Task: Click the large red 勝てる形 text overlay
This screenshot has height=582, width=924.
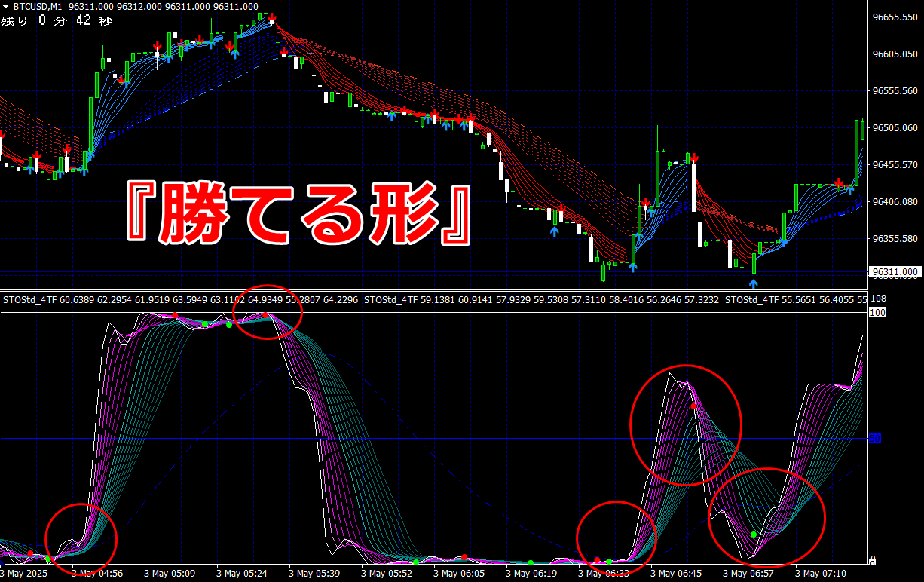Action: 298,213
